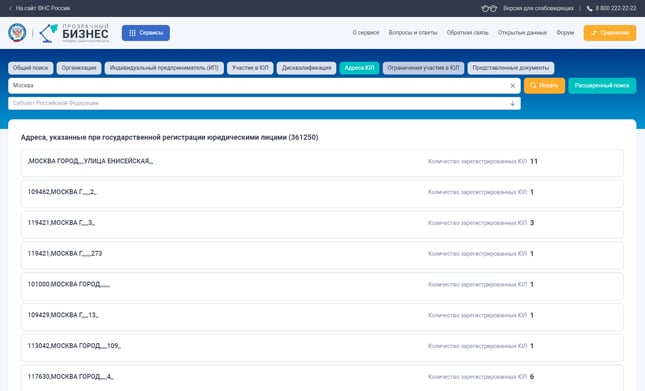Open Расширенный поиск advanced search panel
This screenshot has width=645, height=391.
click(602, 86)
